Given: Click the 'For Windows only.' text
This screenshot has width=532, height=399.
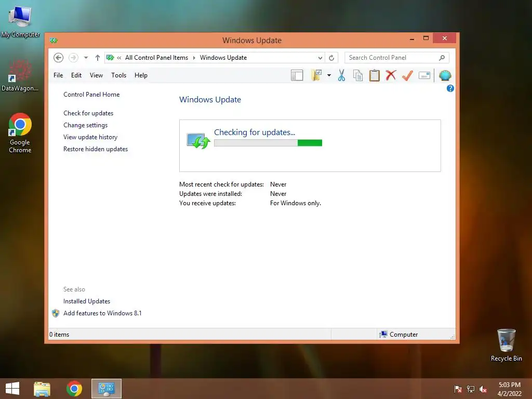Looking at the screenshot, I should (x=295, y=203).
